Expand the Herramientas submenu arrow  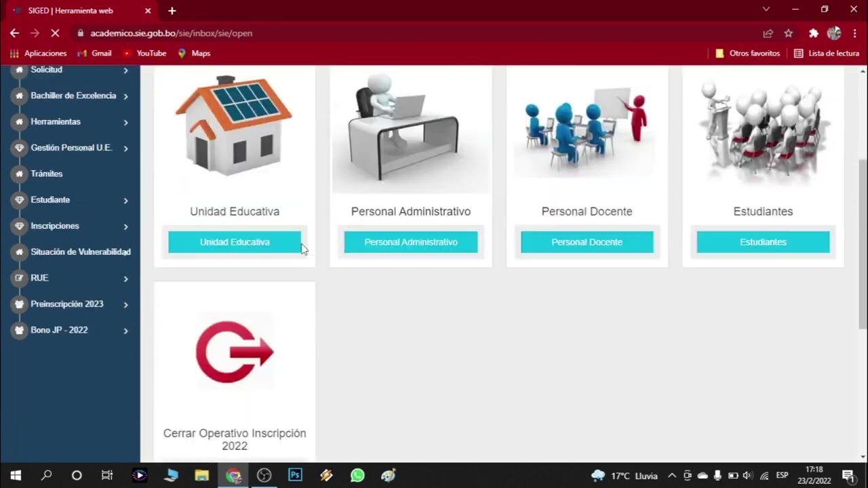(x=125, y=123)
